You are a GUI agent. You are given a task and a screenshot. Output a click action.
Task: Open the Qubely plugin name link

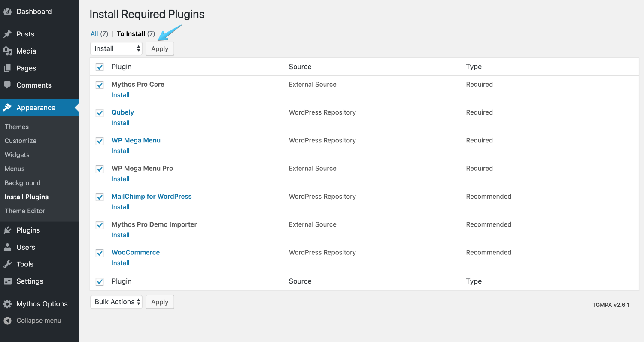(123, 112)
